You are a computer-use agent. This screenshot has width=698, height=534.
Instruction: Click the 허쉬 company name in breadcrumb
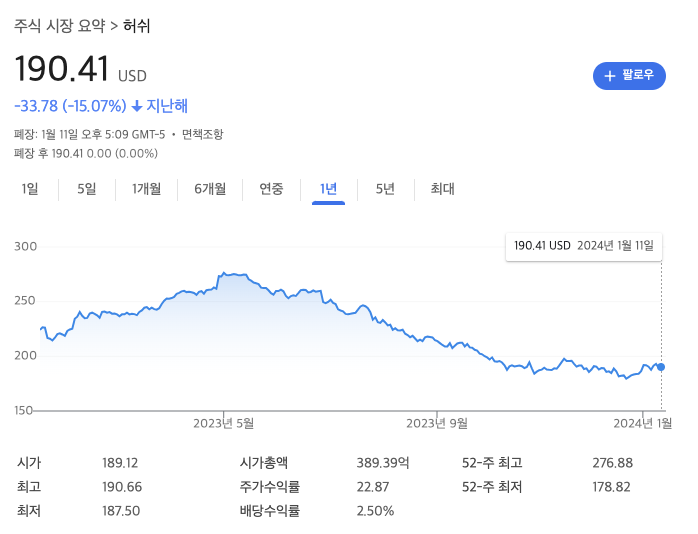(137, 26)
